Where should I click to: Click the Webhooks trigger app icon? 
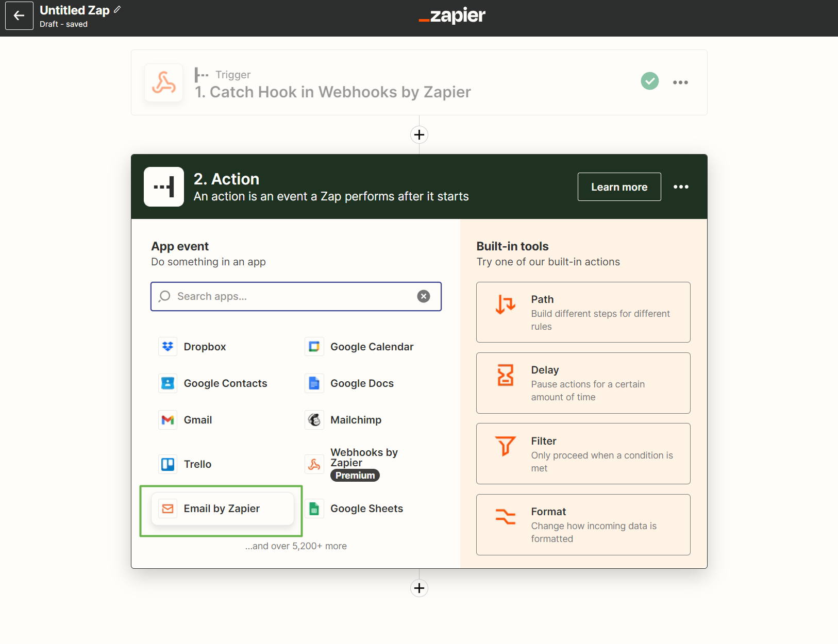164,82
